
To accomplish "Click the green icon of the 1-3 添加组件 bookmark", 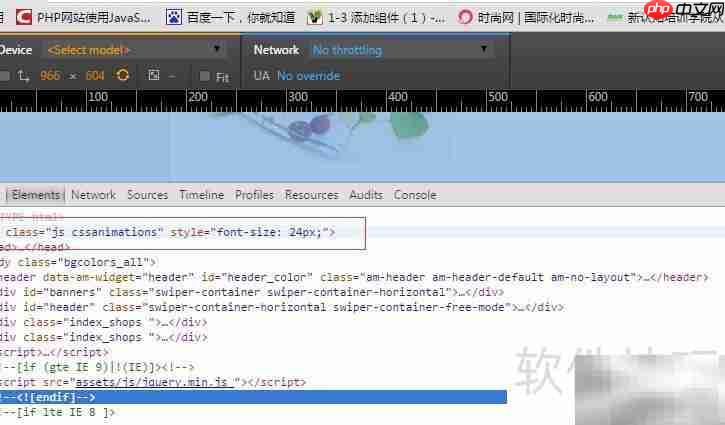I will [x=314, y=18].
